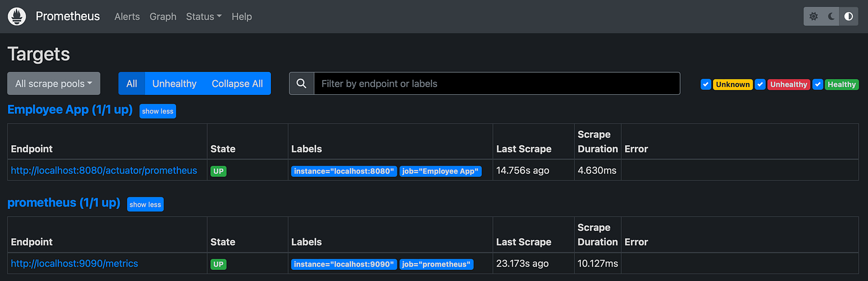Screen dimensions: 868x281
Task: Collapse prometheus pool with show less
Action: coord(145,204)
